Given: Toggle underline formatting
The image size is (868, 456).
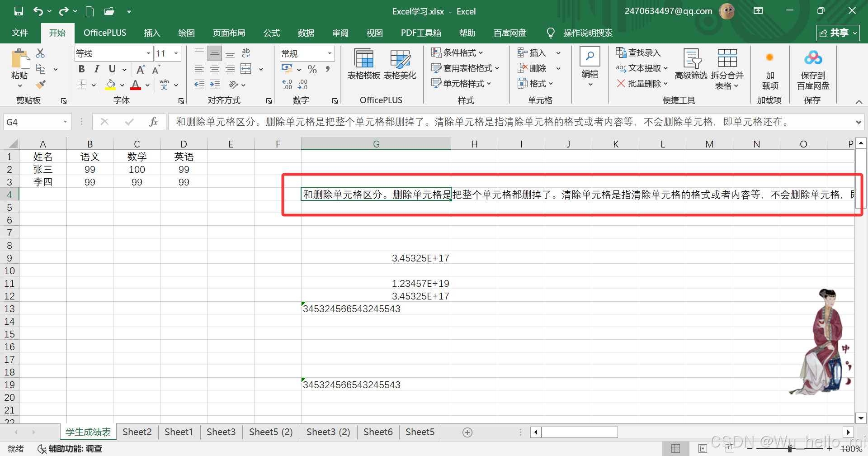Looking at the screenshot, I should click(x=112, y=69).
